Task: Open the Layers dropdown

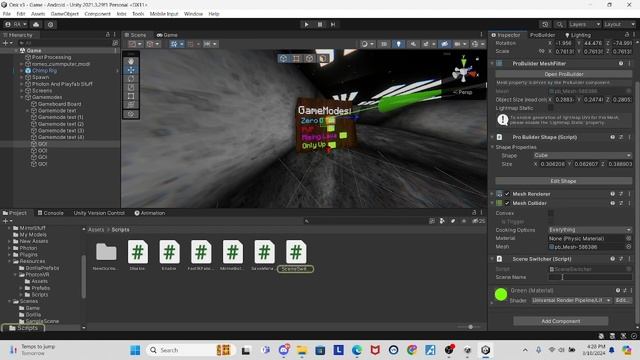Action: (x=584, y=24)
